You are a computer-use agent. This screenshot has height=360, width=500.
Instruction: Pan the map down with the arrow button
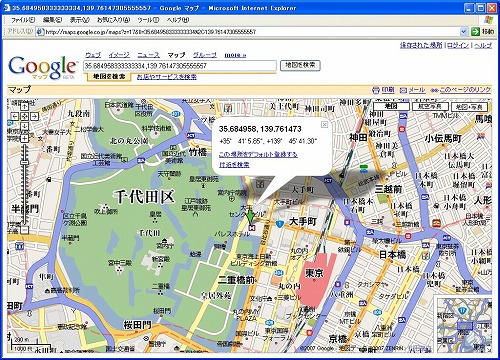tap(24, 126)
